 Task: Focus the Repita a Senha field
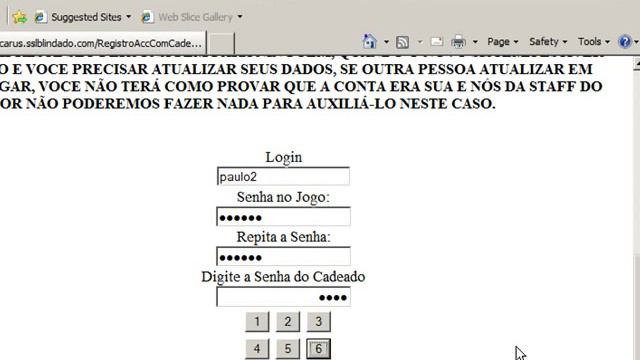click(x=283, y=257)
